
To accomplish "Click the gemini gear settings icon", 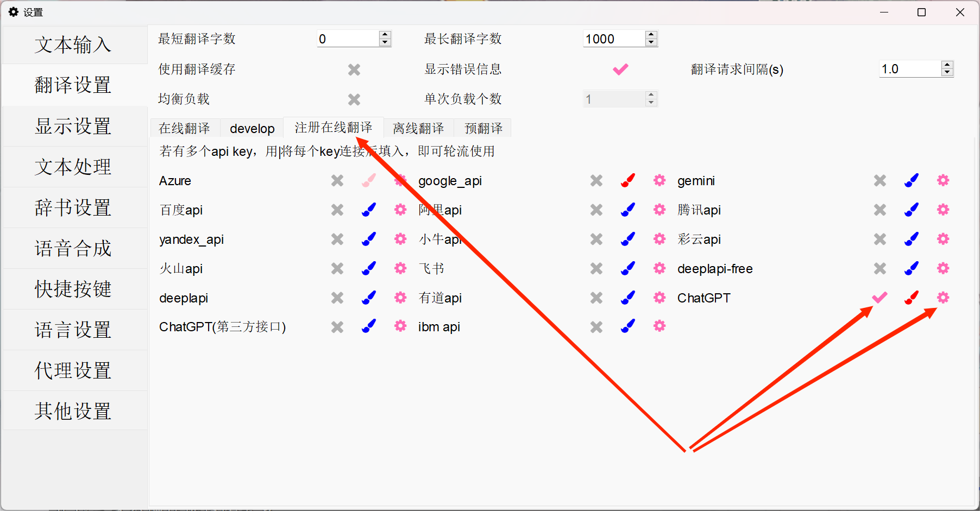I will pyautogui.click(x=943, y=180).
